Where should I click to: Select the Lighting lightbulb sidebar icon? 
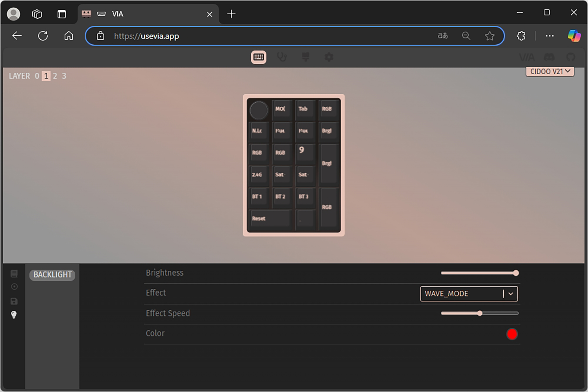(x=14, y=315)
